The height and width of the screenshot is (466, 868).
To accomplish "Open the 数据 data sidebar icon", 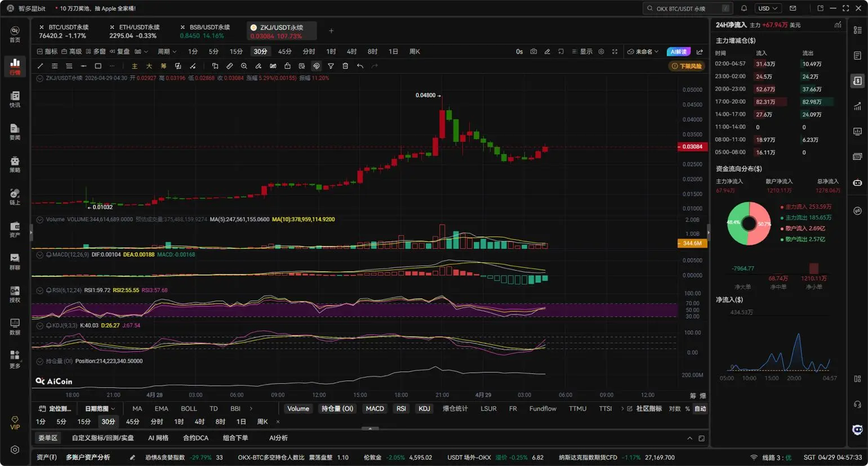I will (x=15, y=326).
